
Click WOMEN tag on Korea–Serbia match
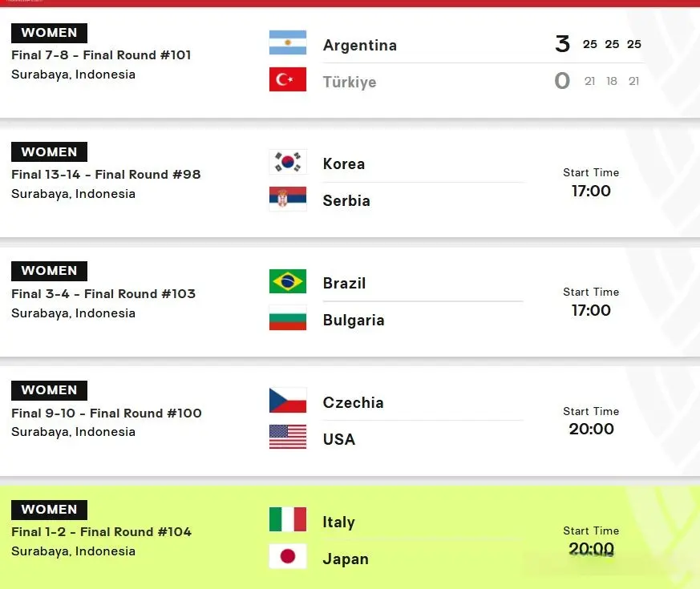click(49, 152)
